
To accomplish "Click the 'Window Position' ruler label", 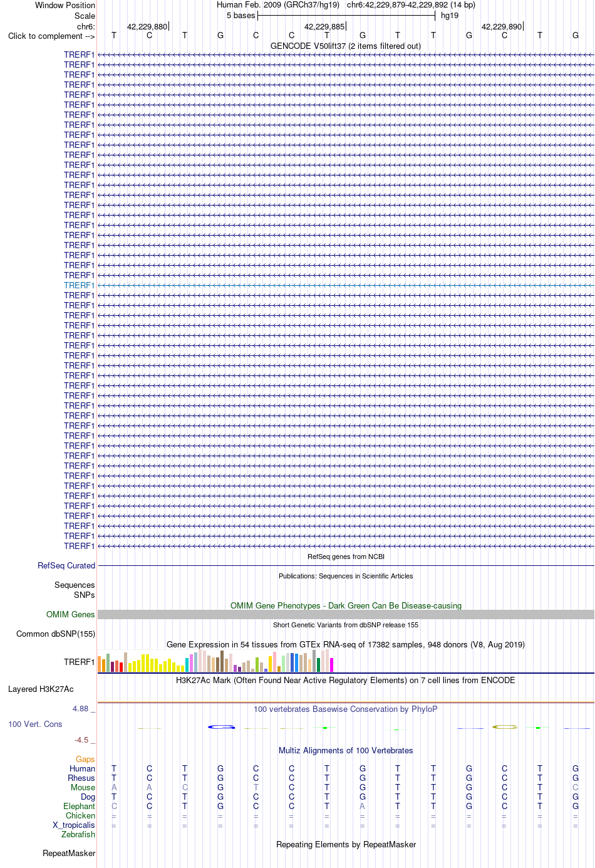I will tap(65, 5).
